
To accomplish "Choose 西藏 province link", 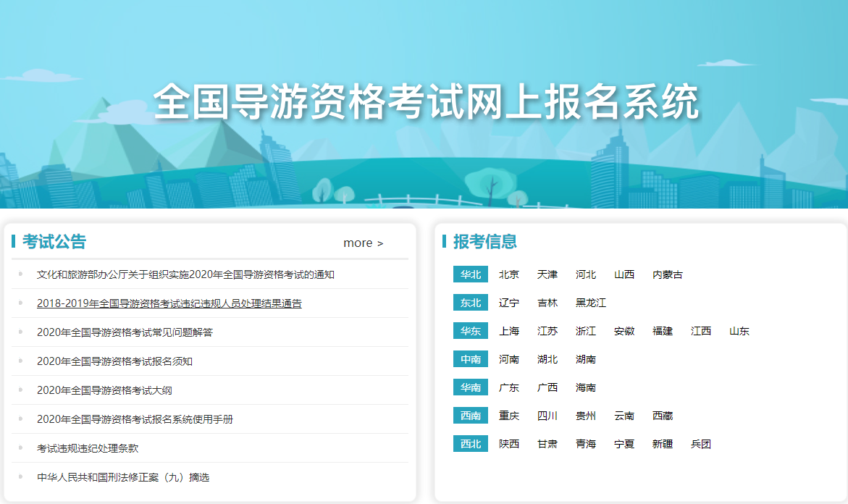I will pos(663,416).
